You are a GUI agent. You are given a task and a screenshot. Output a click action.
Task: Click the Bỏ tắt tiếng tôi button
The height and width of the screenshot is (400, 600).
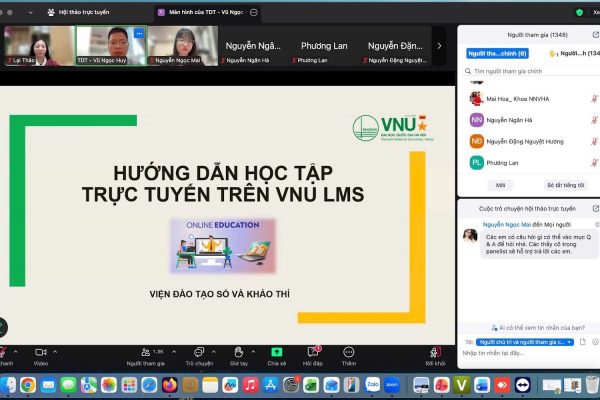(x=564, y=185)
